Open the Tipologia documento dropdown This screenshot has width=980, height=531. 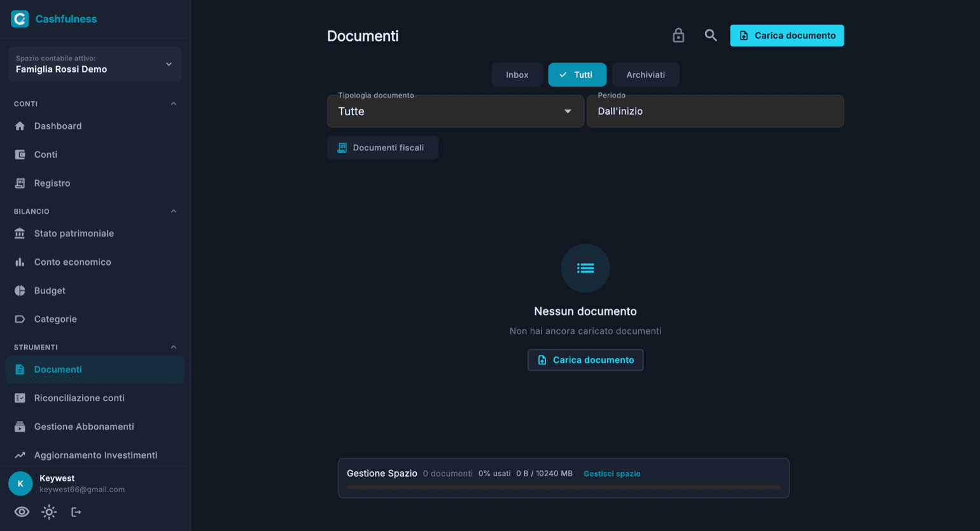455,111
